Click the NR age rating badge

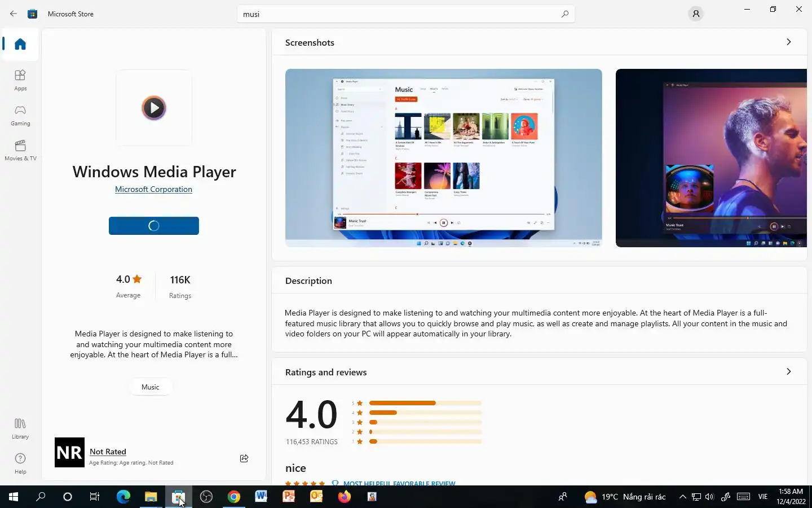69,452
